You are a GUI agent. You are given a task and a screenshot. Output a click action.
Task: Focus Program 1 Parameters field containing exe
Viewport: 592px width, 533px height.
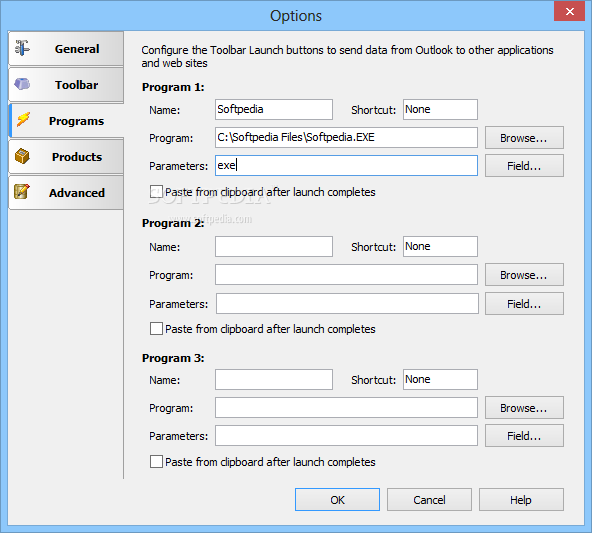[346, 165]
